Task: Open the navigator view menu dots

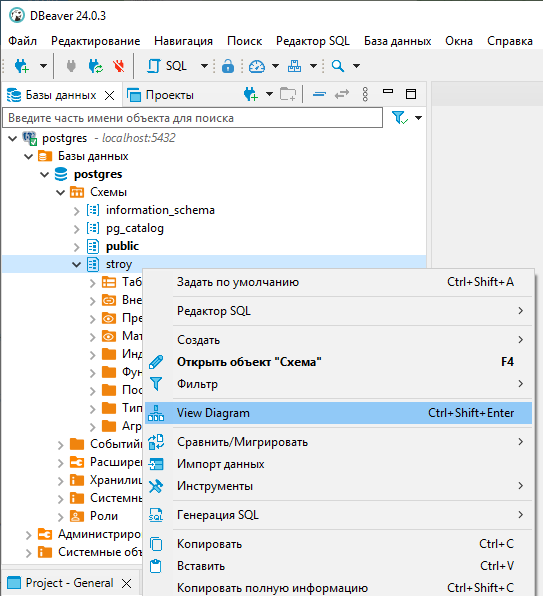Action: (365, 94)
